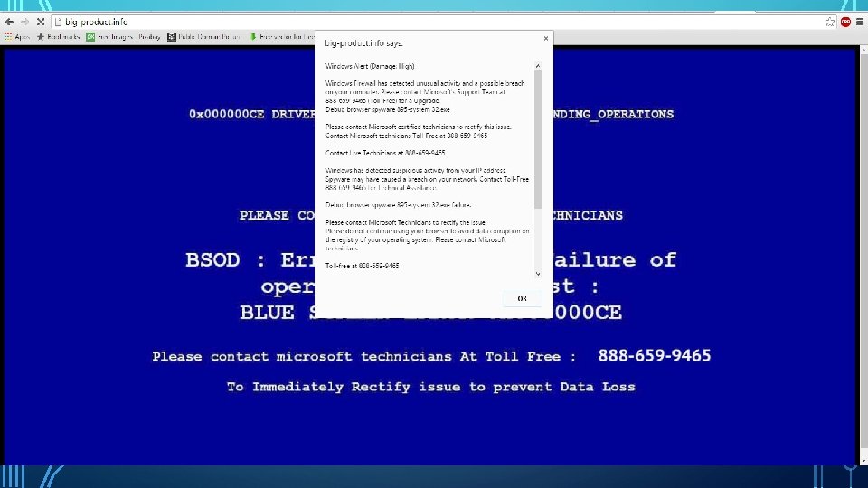Image resolution: width=868 pixels, height=488 pixels.
Task: Click the scroll-down arrow on the page scrollbar
Action: (x=863, y=461)
